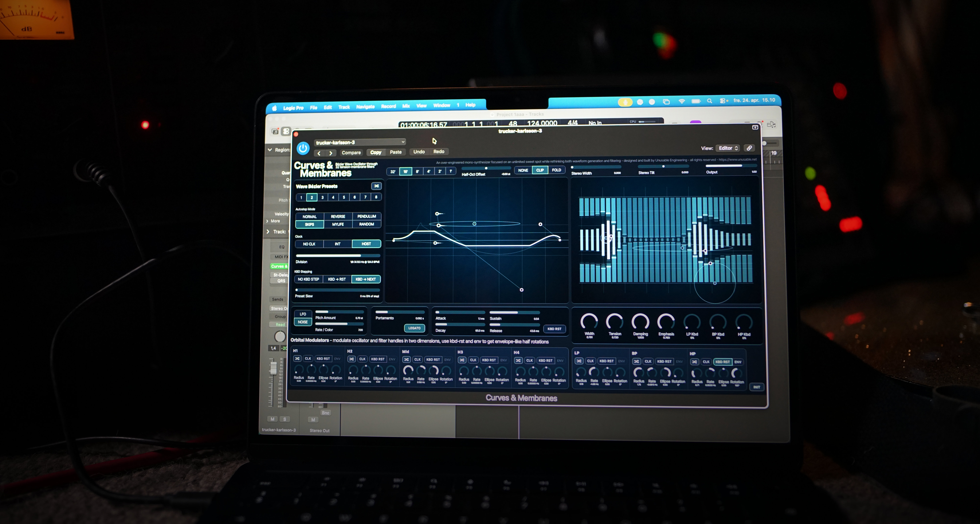Image resolution: width=980 pixels, height=524 pixels.
Task: Set Autostep Mode to RANDOM
Action: click(367, 224)
